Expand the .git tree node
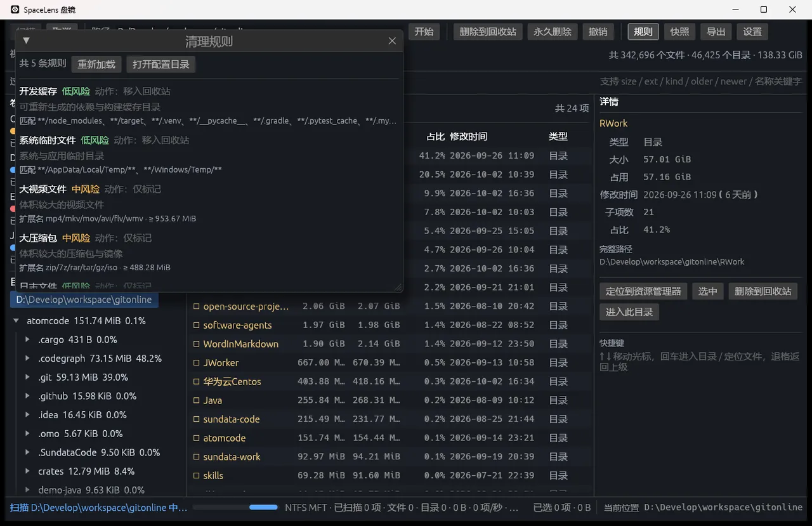Image resolution: width=812 pixels, height=526 pixels. pos(27,377)
